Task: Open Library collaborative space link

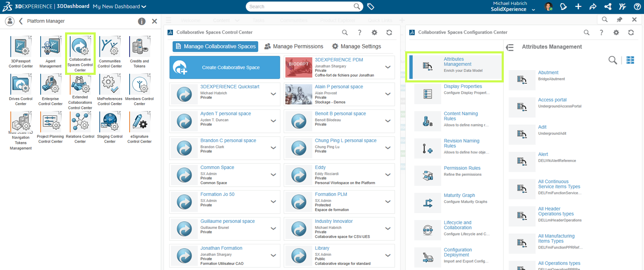Action: click(322, 248)
